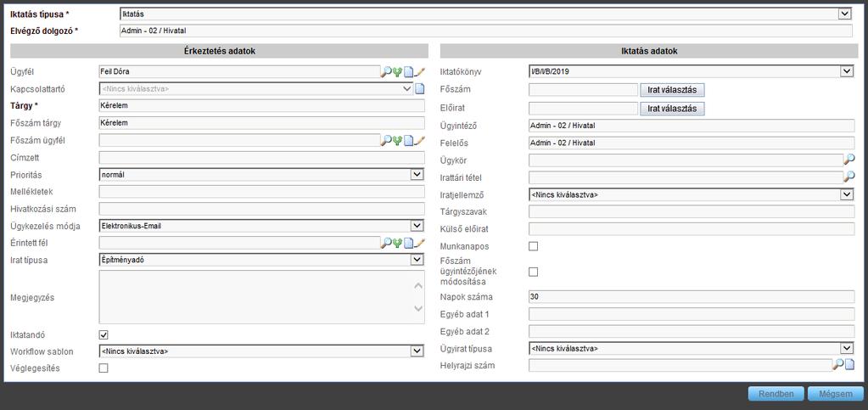Click the magnifier search icon beside Ügyfél
This screenshot has width=868, height=410.
386,71
